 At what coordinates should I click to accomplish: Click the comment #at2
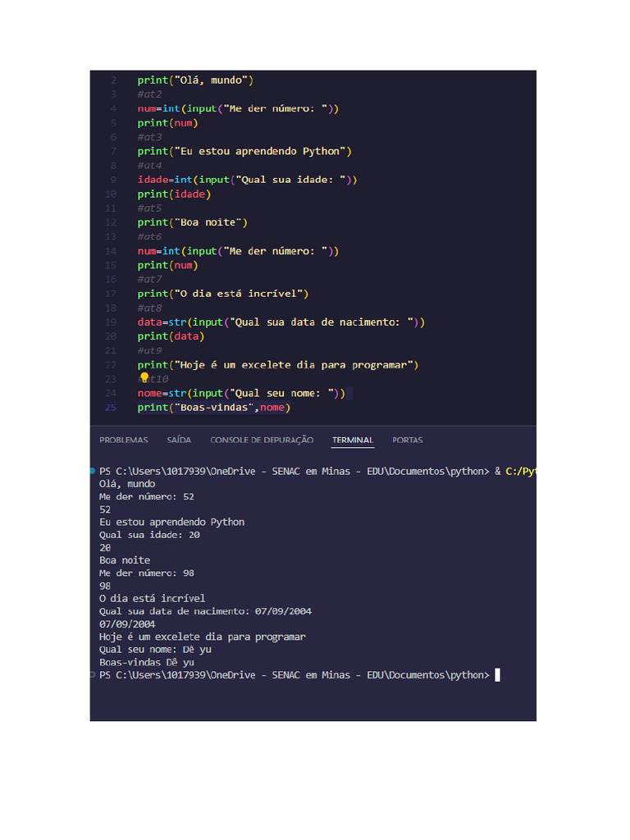149,94
